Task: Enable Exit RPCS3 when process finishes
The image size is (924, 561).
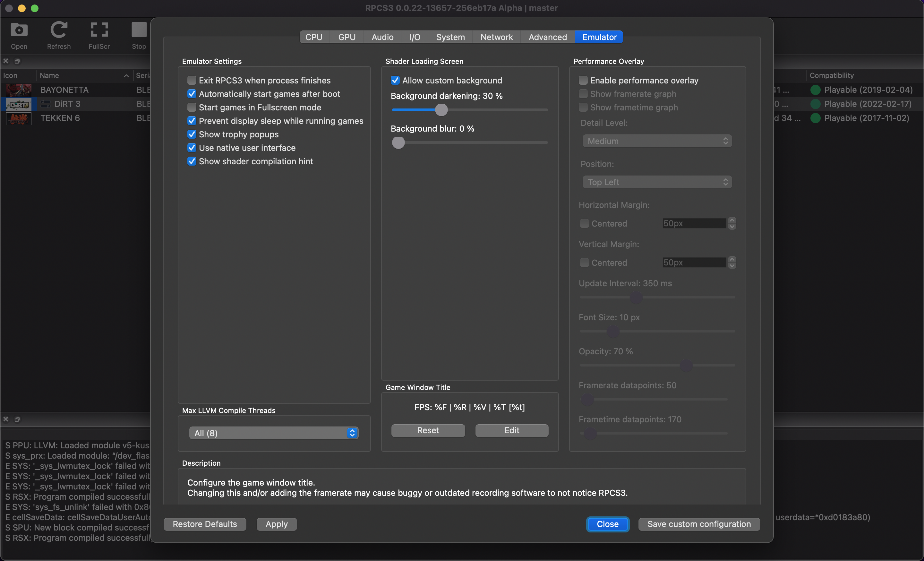Action: pos(192,80)
